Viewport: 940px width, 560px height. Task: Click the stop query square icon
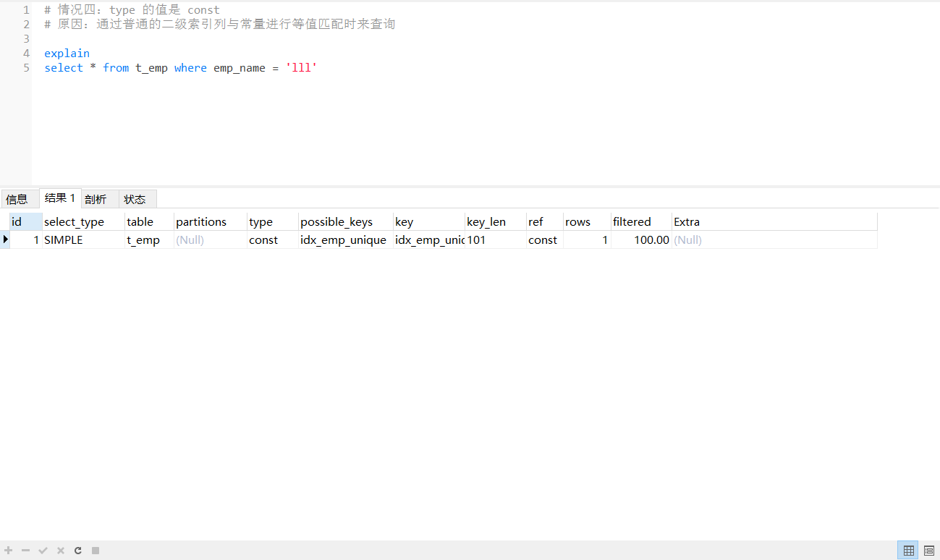click(95, 550)
